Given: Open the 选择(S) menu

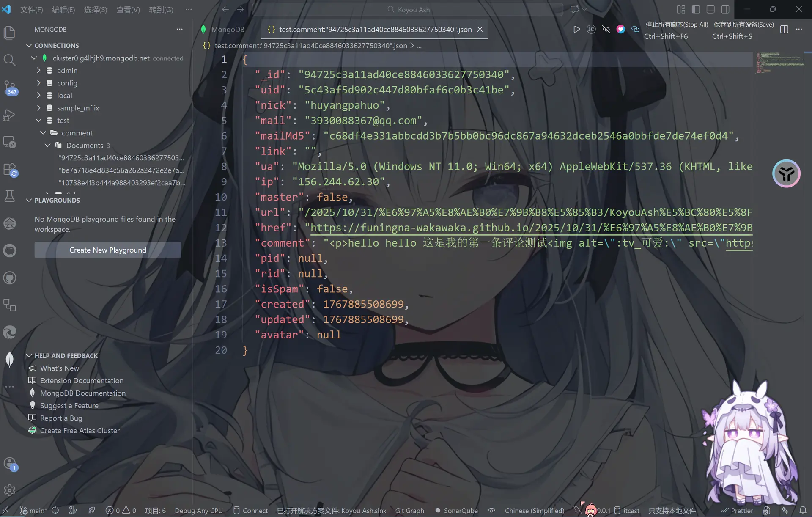Looking at the screenshot, I should (96, 9).
